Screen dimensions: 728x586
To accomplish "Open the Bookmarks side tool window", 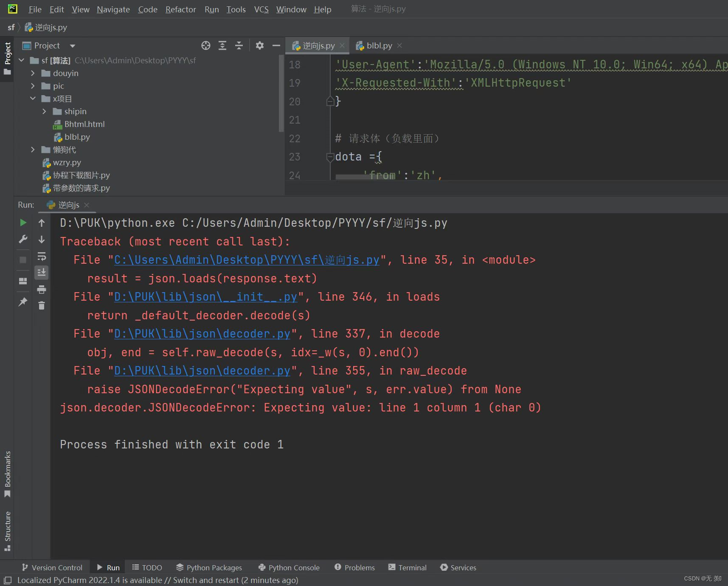I will click(7, 474).
